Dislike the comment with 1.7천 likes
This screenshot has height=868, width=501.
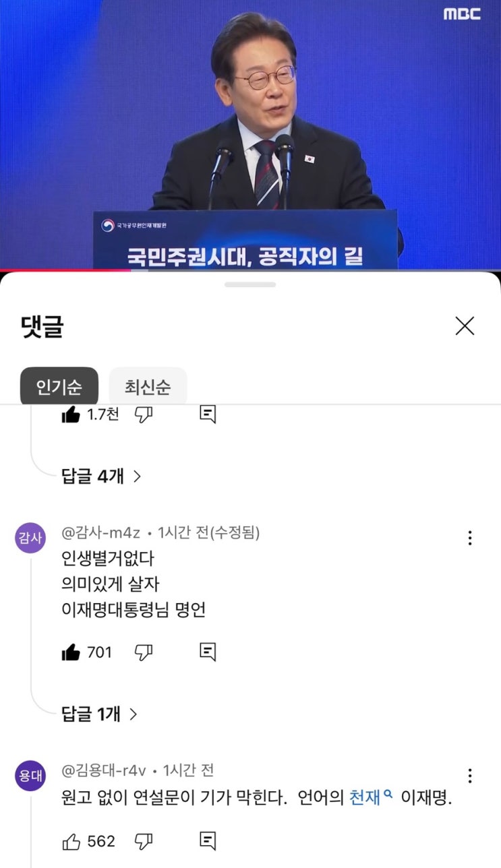tap(144, 414)
